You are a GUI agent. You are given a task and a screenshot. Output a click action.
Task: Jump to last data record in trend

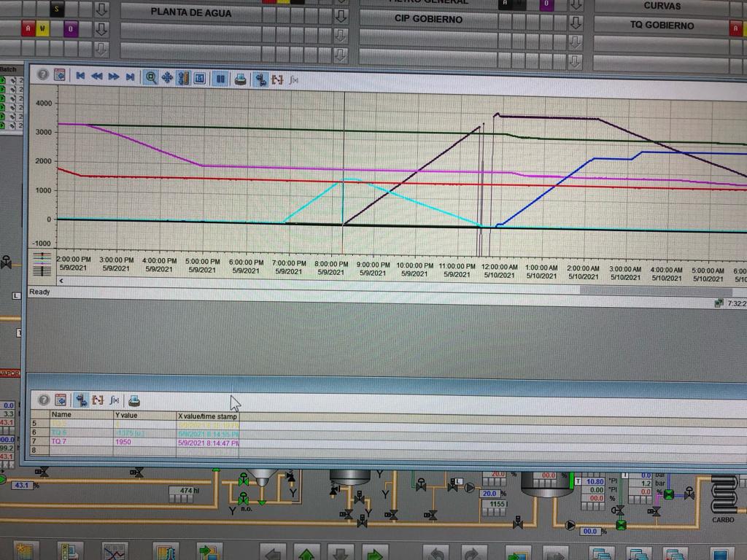click(130, 77)
